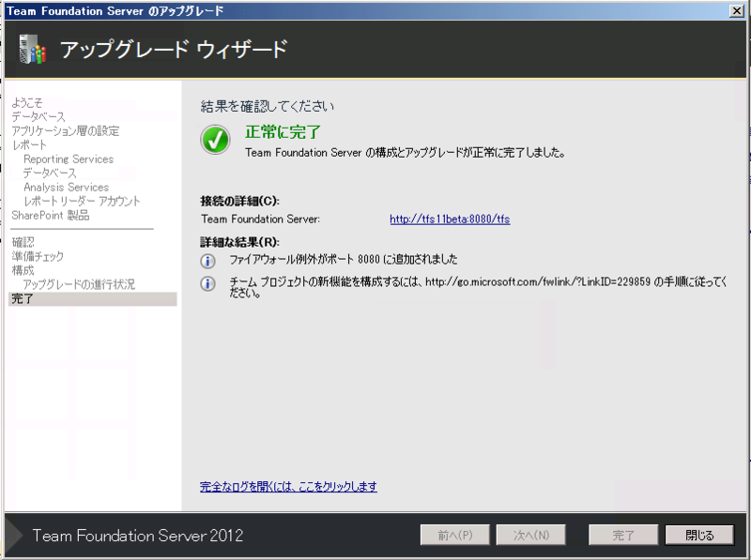The height and width of the screenshot is (560, 751).
Task: Select the 構成 step
Action: (23, 270)
